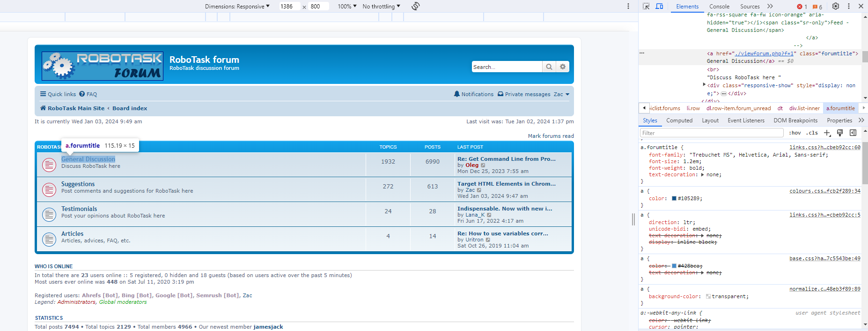Click the FAQ question mark icon

pyautogui.click(x=82, y=94)
